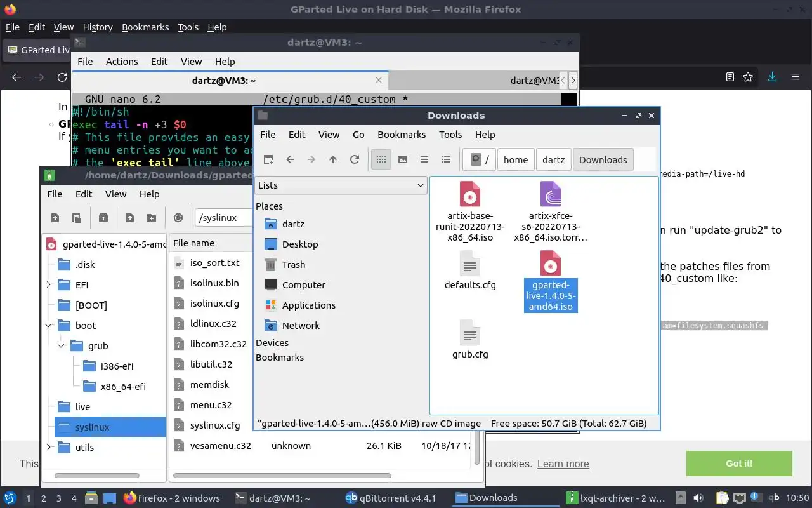The image size is (812, 508).
Task: Follow Learn more cookie link
Action: 563,464
